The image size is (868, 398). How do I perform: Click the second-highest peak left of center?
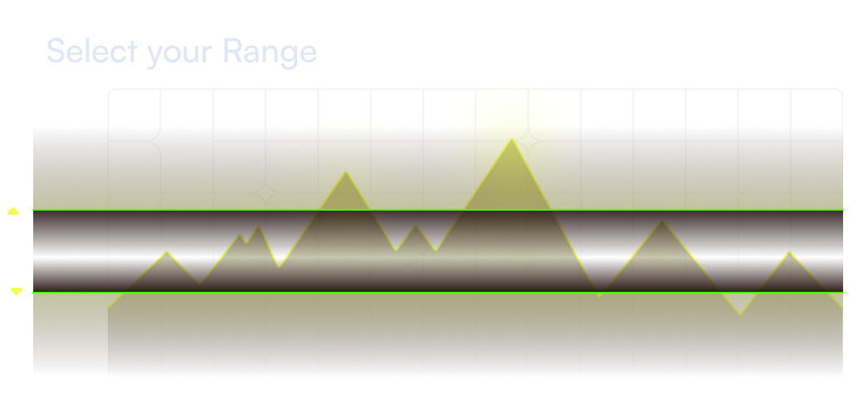click(346, 172)
